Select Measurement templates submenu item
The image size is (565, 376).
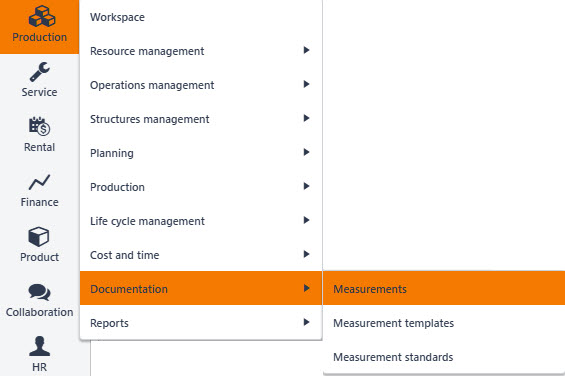[444, 322]
